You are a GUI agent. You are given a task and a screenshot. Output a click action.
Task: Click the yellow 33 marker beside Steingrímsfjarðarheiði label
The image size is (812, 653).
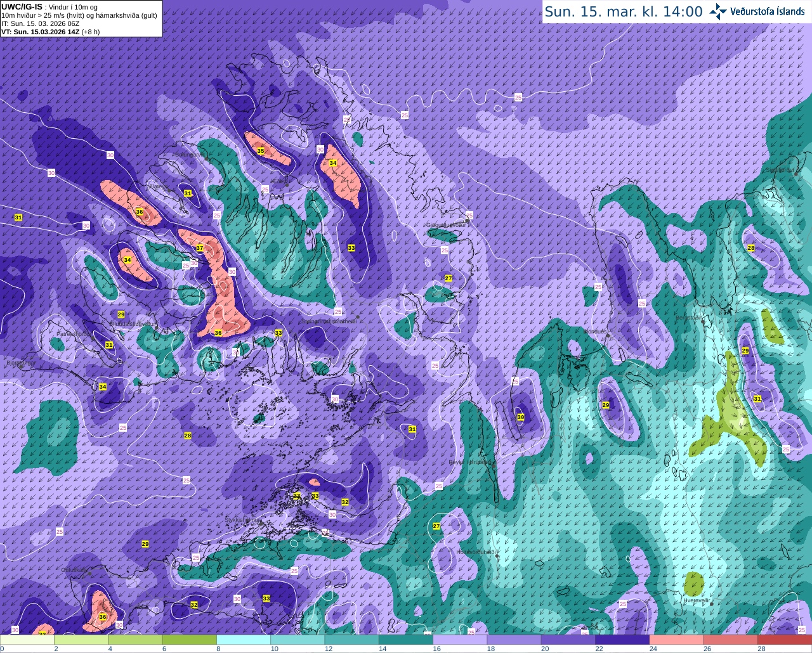278,333
